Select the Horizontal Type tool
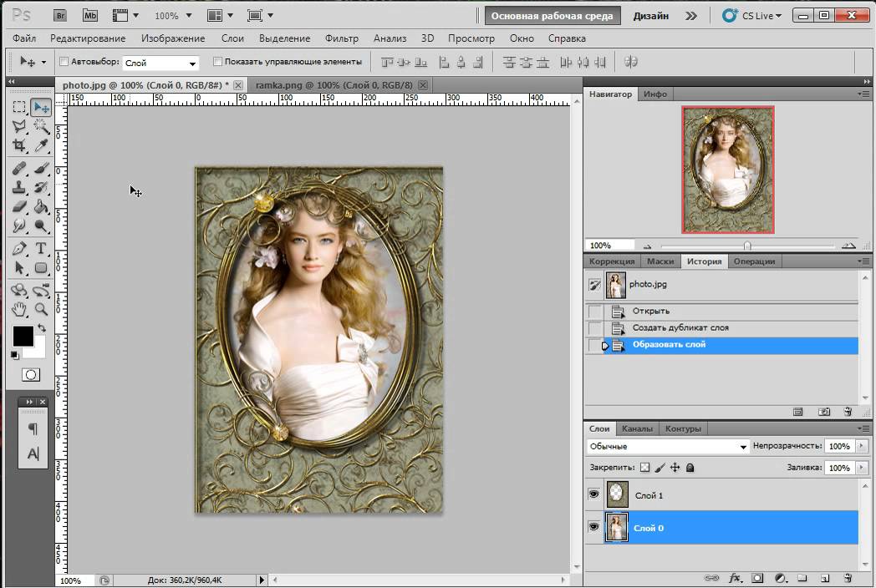The height and width of the screenshot is (588, 876). [x=40, y=248]
